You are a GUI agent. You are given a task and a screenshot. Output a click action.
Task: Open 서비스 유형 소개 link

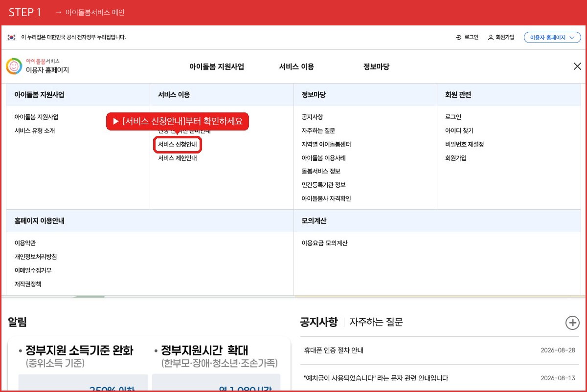35,131
